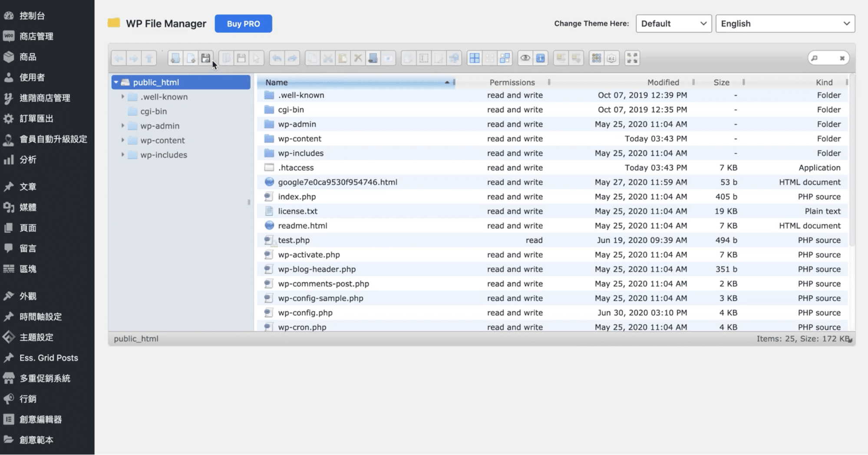Viewport: 868px width, 455px height.
Task: Click the Get info toolbar icon
Action: pos(540,58)
